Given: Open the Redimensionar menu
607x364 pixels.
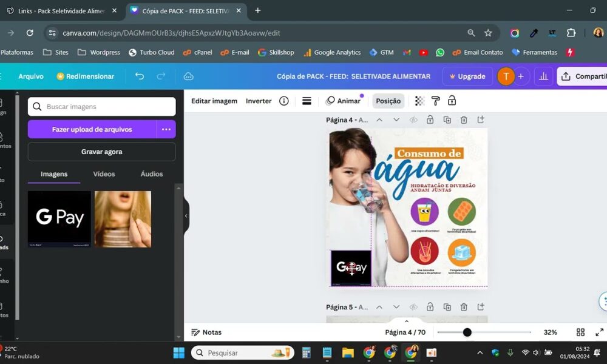Looking at the screenshot, I should 85,76.
